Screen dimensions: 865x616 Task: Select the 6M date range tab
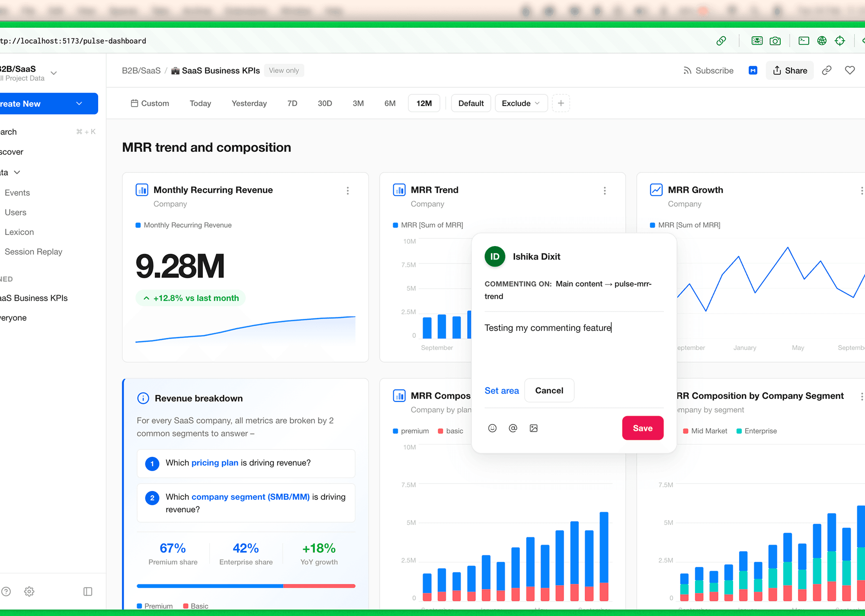click(x=390, y=103)
